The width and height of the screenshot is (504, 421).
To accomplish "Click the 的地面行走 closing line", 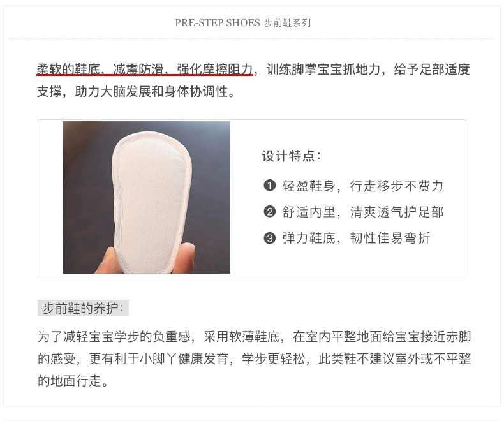I will (73, 381).
